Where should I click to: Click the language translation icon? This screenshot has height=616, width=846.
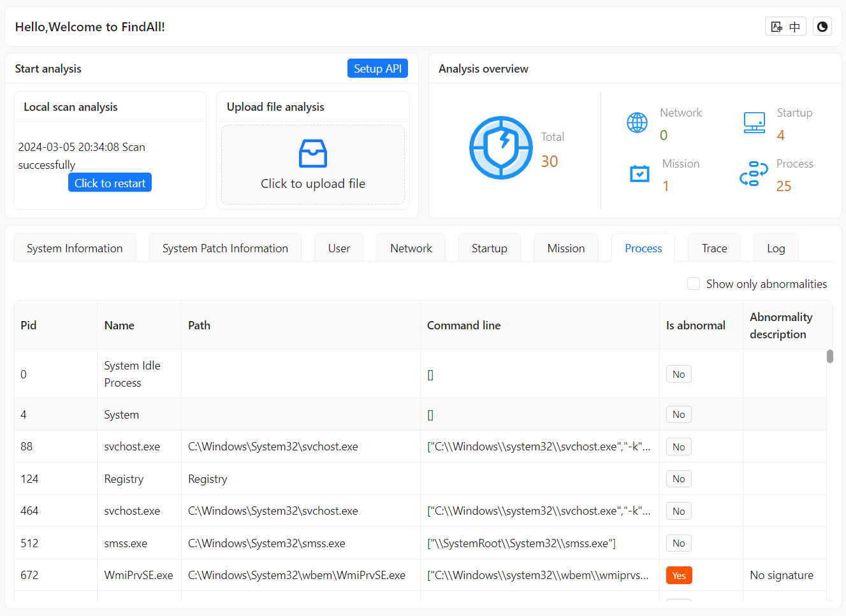pos(785,27)
